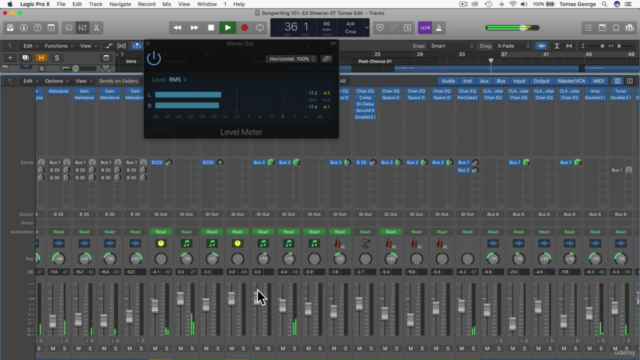This screenshot has width=640, height=360.
Task: Open the St-Delay plug-in slot
Action: [x=365, y=104]
